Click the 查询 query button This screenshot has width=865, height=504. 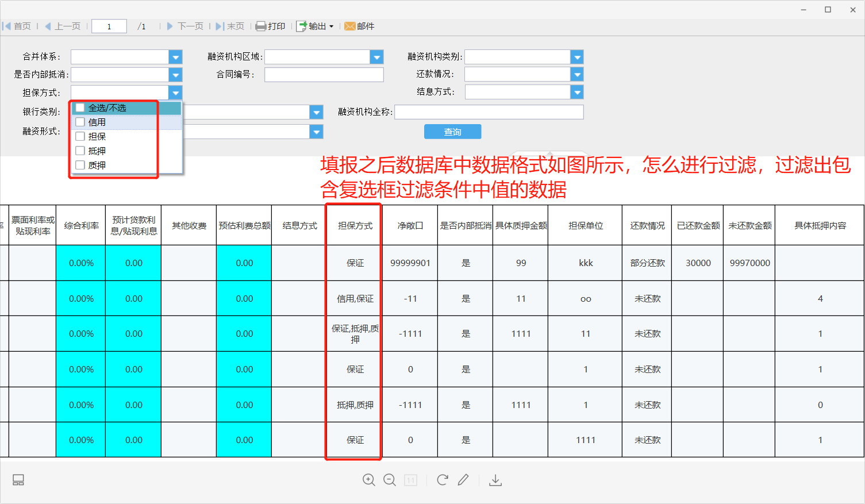pos(453,132)
